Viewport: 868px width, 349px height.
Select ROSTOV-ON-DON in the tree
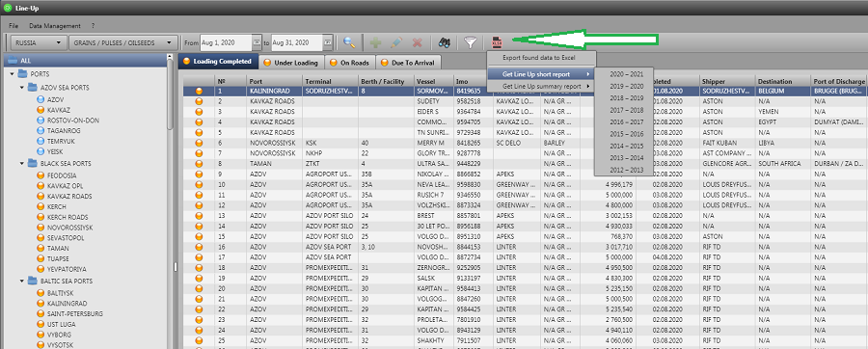tap(73, 120)
